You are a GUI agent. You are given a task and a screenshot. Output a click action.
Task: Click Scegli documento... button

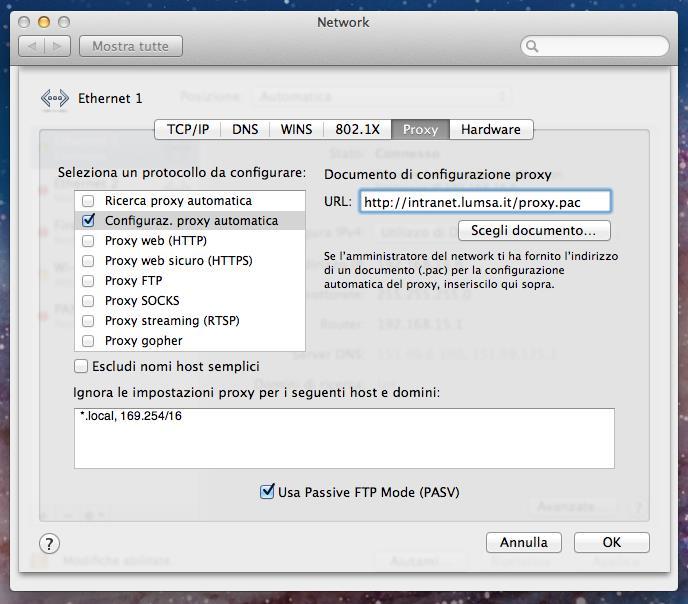(x=534, y=230)
